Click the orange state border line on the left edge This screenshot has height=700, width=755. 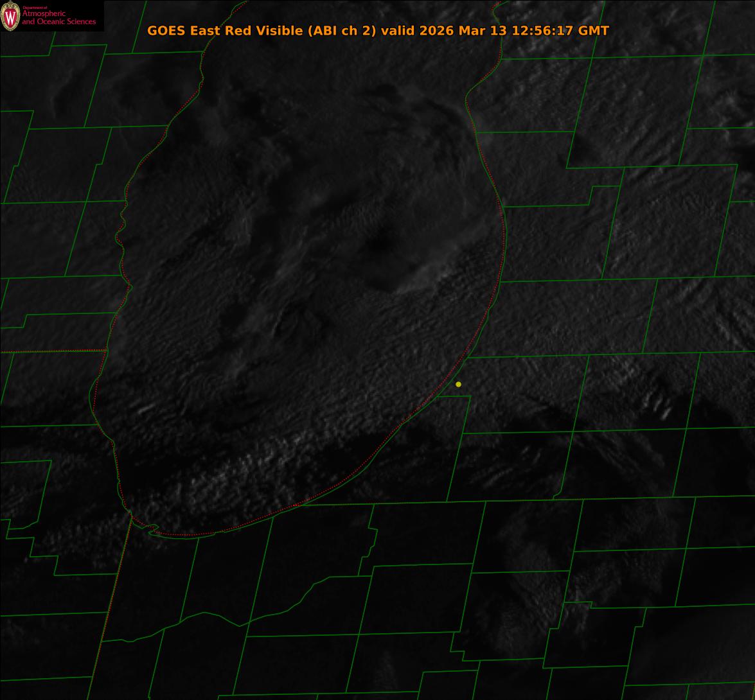pos(51,351)
